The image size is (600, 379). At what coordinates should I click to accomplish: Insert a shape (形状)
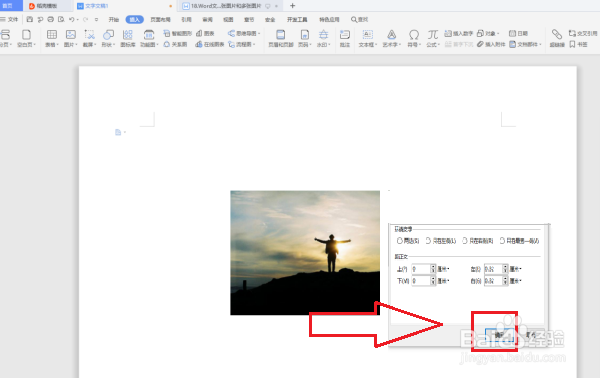[x=108, y=39]
